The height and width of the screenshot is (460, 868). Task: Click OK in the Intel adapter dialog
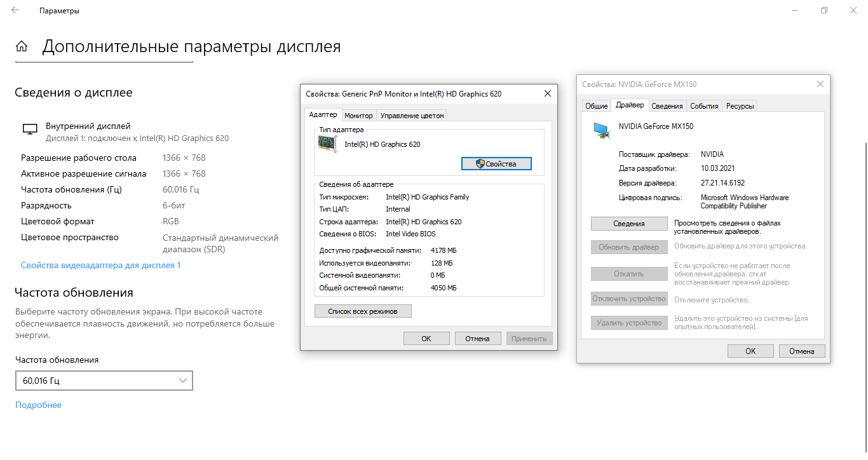426,339
